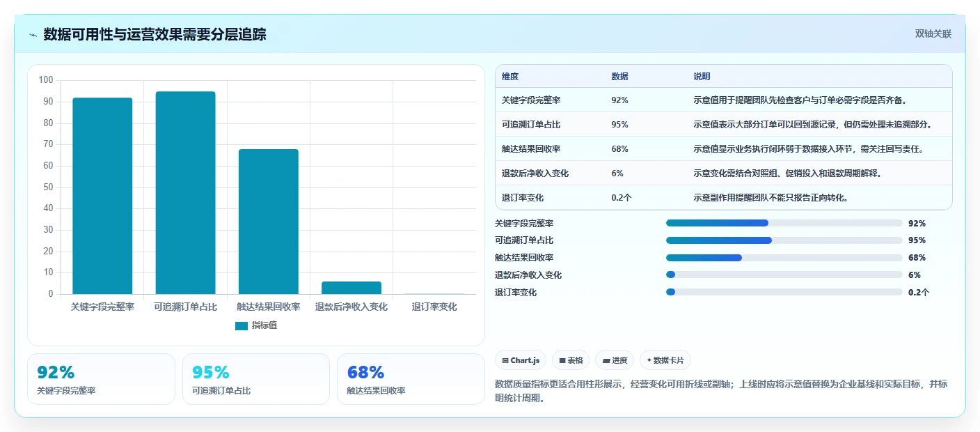Click the 可追溯订单占比 label in the progress list
This screenshot has height=432, width=980.
(x=524, y=240)
